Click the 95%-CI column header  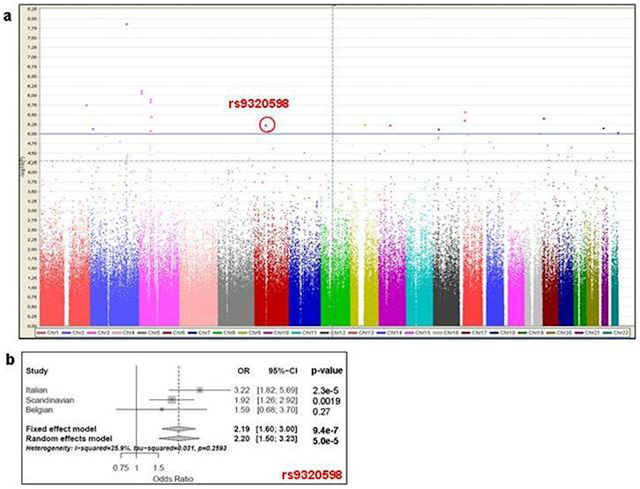point(283,371)
